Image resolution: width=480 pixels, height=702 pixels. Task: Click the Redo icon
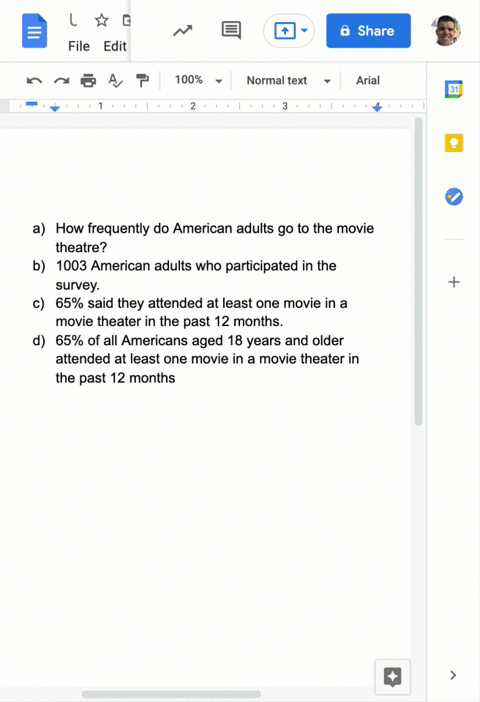[x=61, y=81]
